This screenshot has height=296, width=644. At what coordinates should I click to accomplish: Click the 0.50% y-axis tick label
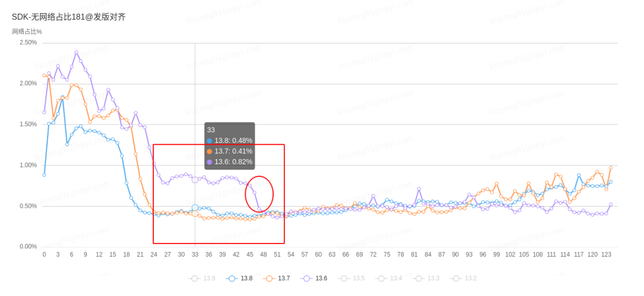[x=29, y=206]
